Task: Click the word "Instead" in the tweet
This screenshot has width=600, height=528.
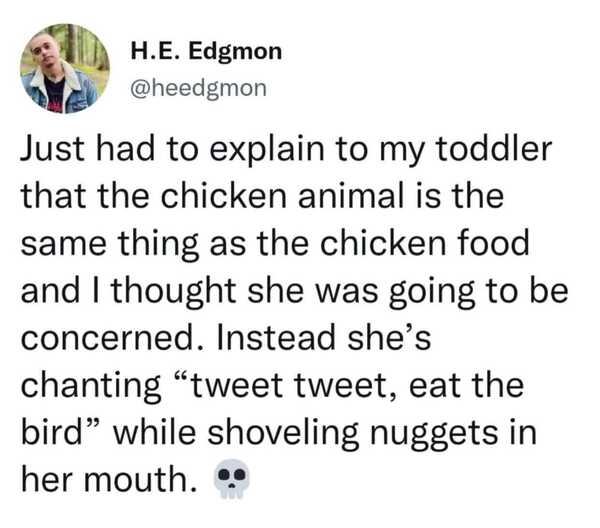Action: coord(270,338)
